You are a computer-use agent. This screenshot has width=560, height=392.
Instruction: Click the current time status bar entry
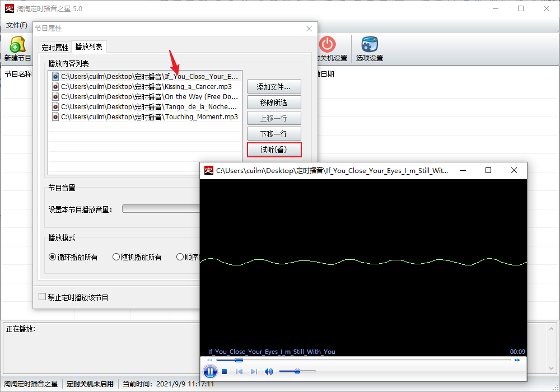(x=168, y=384)
